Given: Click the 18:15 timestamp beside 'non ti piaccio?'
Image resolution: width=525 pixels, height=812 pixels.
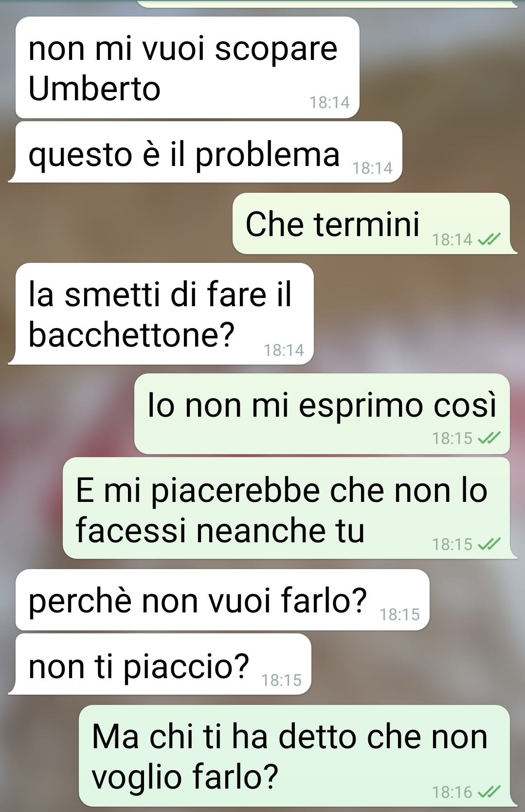Looking at the screenshot, I should pyautogui.click(x=281, y=680).
